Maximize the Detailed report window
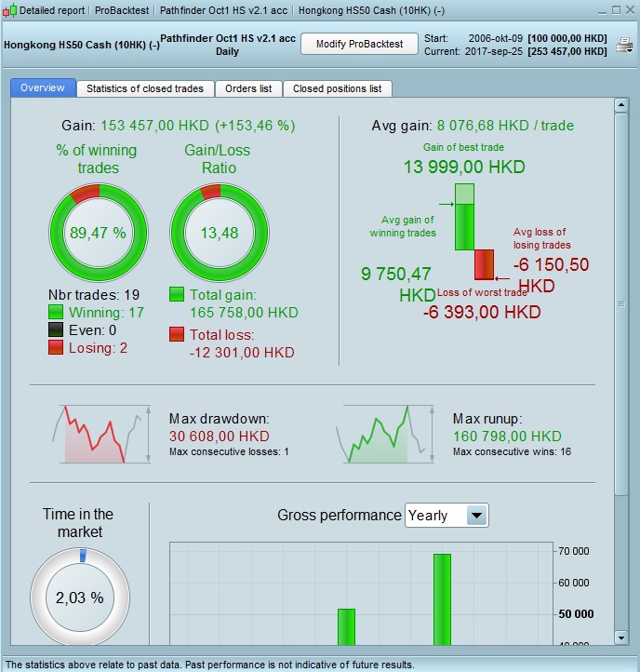The height and width of the screenshot is (672, 640). click(x=616, y=10)
